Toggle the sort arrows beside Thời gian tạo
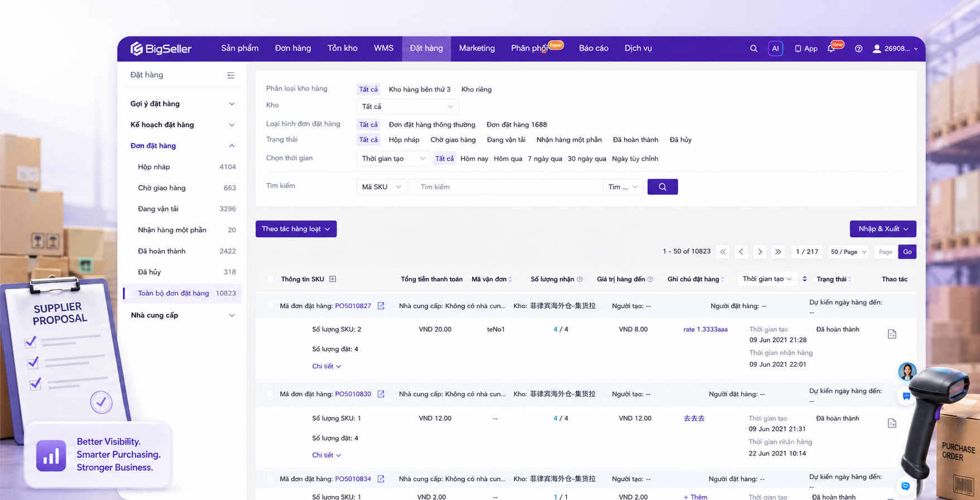The width and height of the screenshot is (980, 500). click(804, 279)
